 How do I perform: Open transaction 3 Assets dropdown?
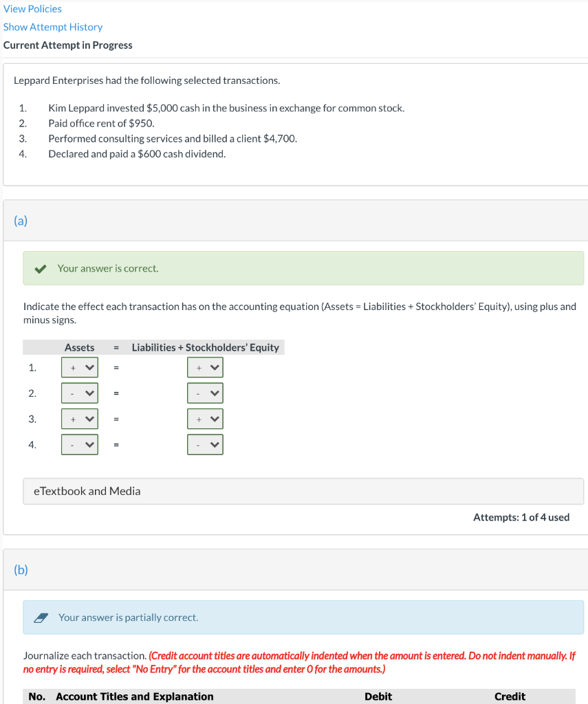point(79,419)
